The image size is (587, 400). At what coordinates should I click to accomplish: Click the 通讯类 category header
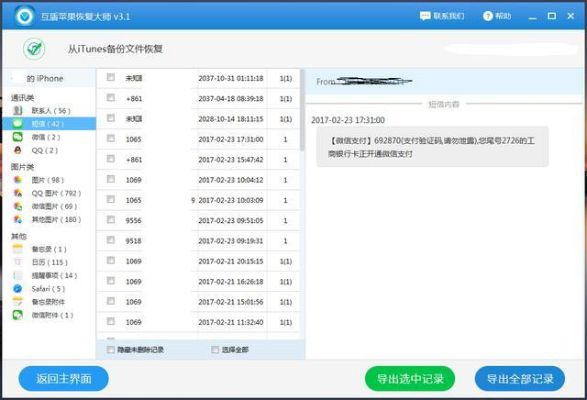[x=22, y=98]
